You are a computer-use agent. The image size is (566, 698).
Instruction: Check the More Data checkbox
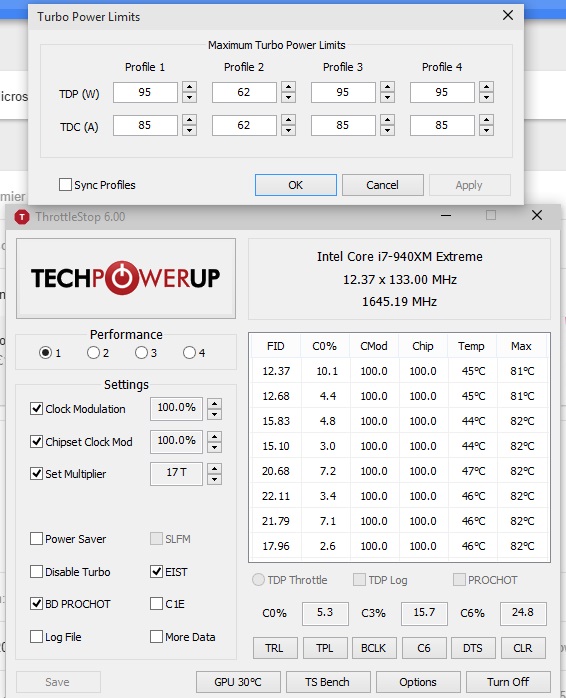(x=156, y=637)
